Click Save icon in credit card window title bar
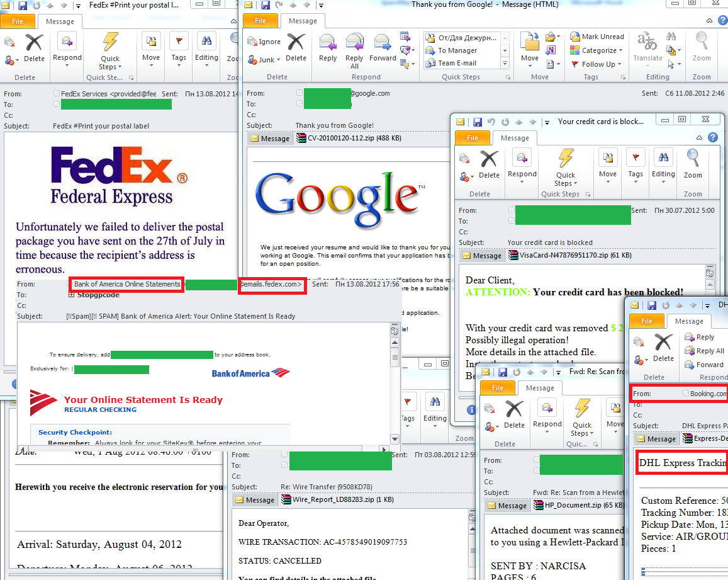Viewport: 728px width, 580px height. click(x=478, y=122)
